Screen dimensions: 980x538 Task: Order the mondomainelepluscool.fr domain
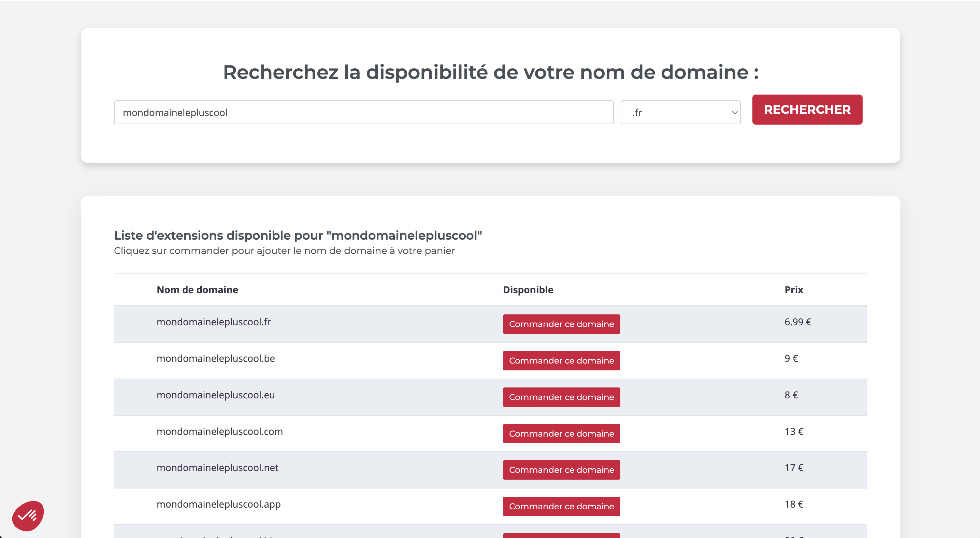click(x=561, y=324)
